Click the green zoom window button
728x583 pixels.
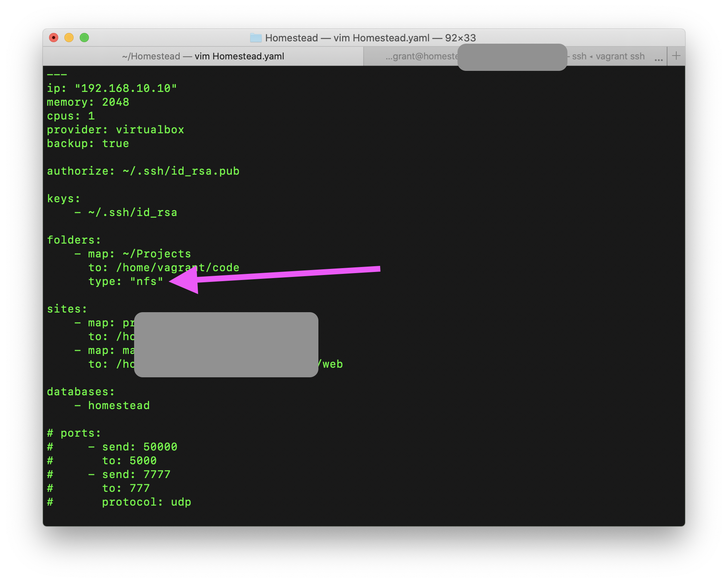84,38
